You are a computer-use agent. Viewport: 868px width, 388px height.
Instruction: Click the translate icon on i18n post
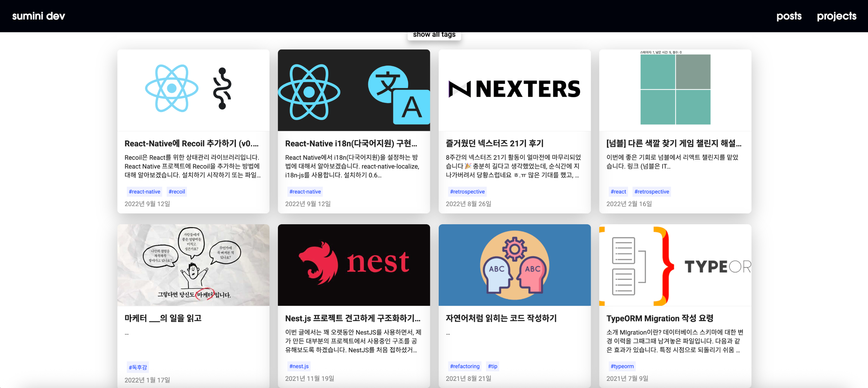pyautogui.click(x=399, y=95)
